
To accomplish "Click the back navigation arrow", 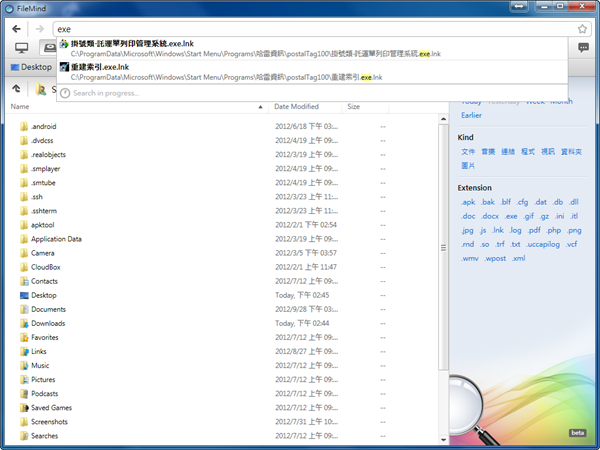I will click(18, 29).
